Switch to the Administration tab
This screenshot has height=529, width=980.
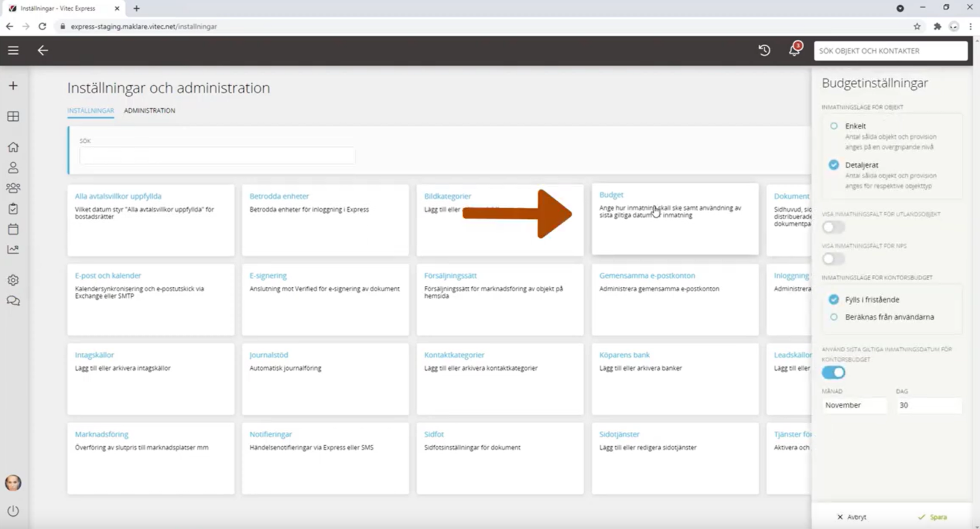(149, 110)
